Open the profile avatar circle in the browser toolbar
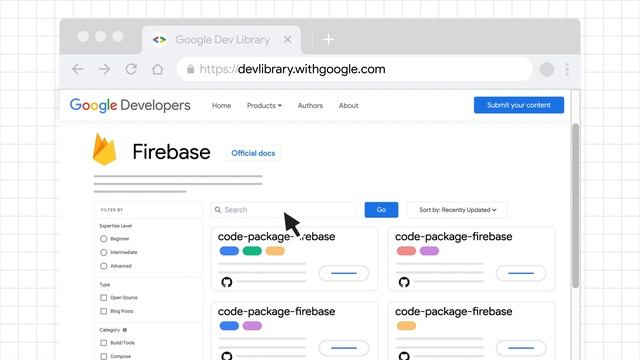This screenshot has width=640, height=360. tap(547, 69)
